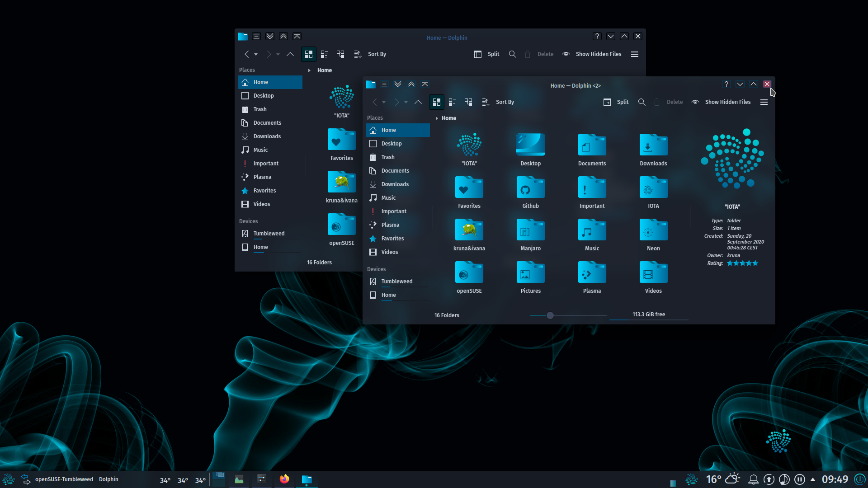
Task: Expand hidden system tray icons arrow
Action: coord(813,479)
